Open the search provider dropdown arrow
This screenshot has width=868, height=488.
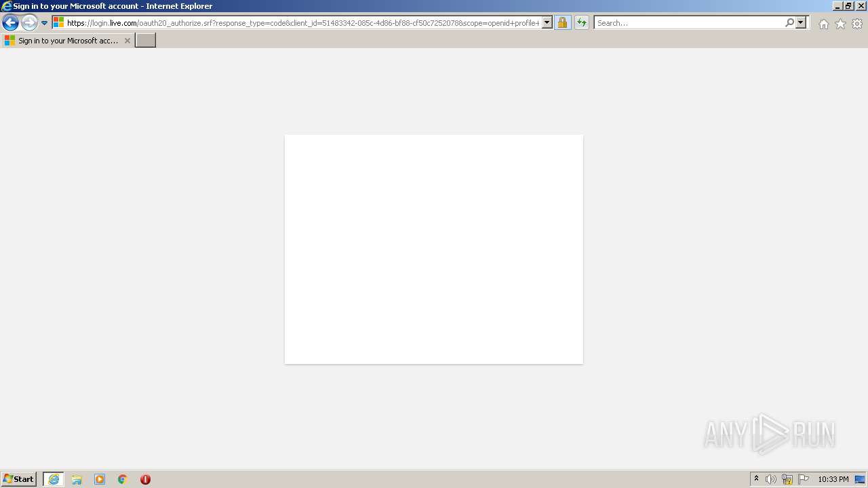801,22
